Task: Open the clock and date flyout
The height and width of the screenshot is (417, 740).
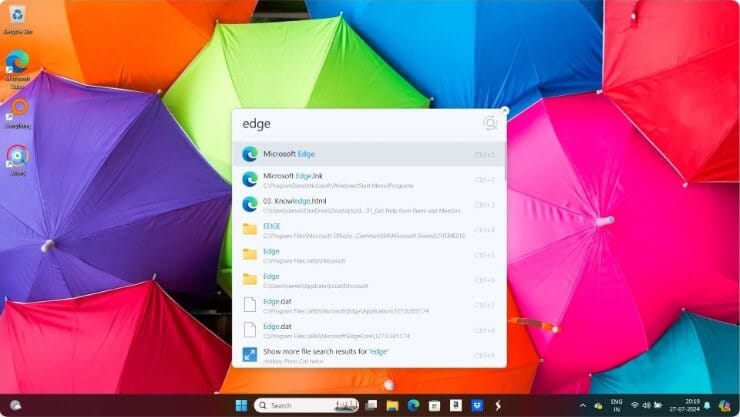Action: 684,405
